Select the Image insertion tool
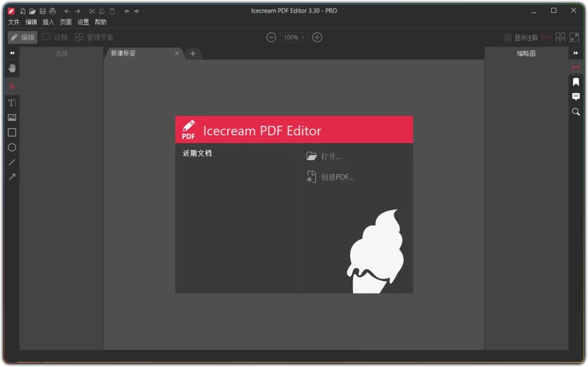 pos(11,117)
